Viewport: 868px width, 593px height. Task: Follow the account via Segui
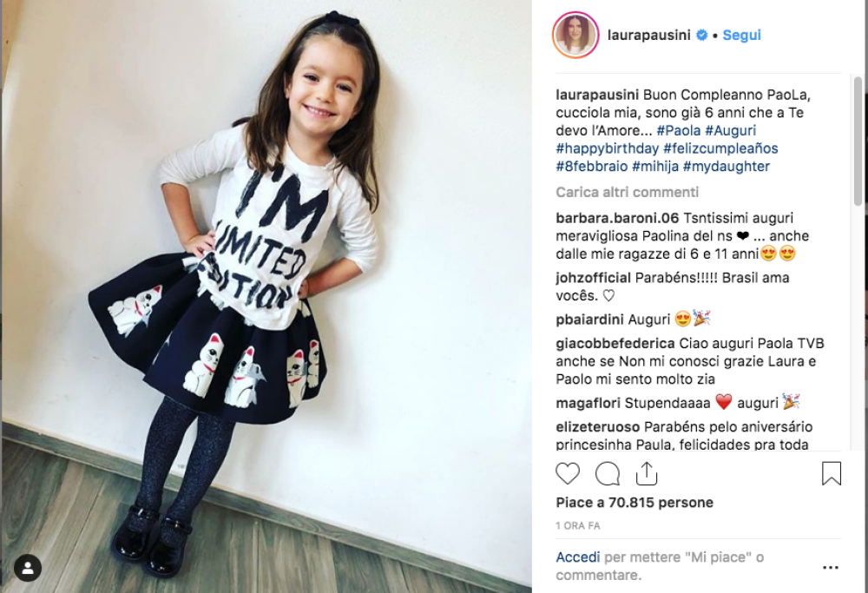[x=742, y=35]
